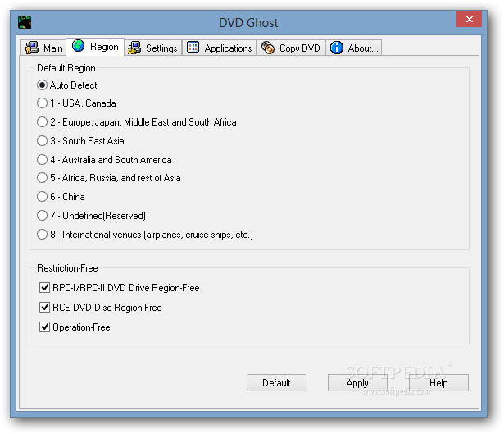Open the Settings tab
504x434 pixels.
[153, 48]
